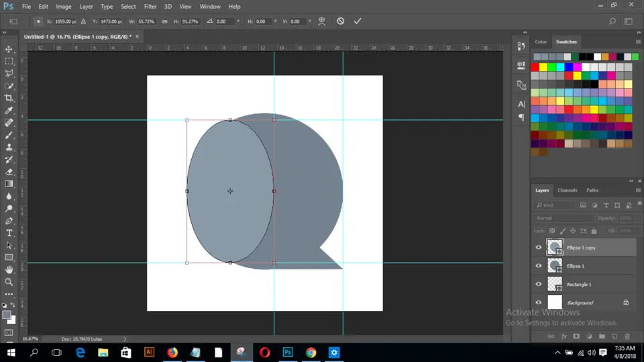Select the Rectangular Marquee tool
This screenshot has height=362, width=644.
[x=9, y=62]
